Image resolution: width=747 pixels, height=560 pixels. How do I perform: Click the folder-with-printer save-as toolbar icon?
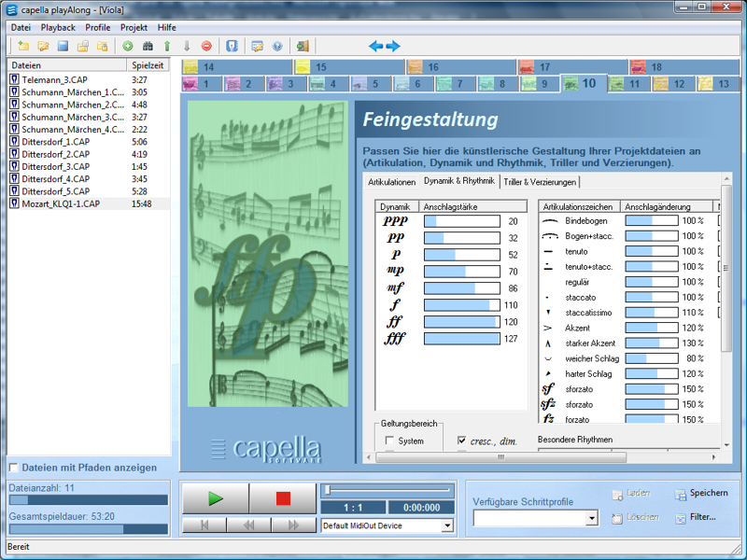click(x=83, y=46)
